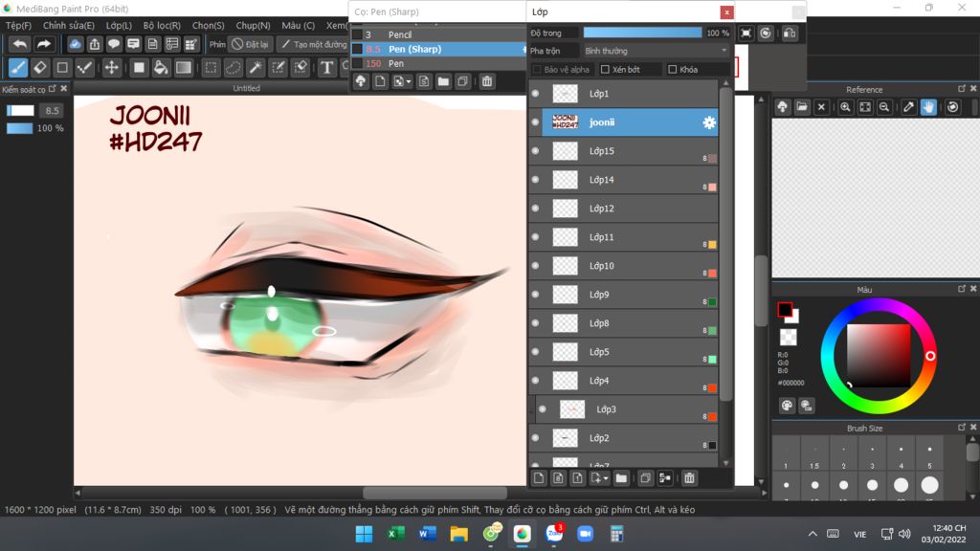Open File Explorer from the taskbar
The image size is (980, 551).
[458, 534]
